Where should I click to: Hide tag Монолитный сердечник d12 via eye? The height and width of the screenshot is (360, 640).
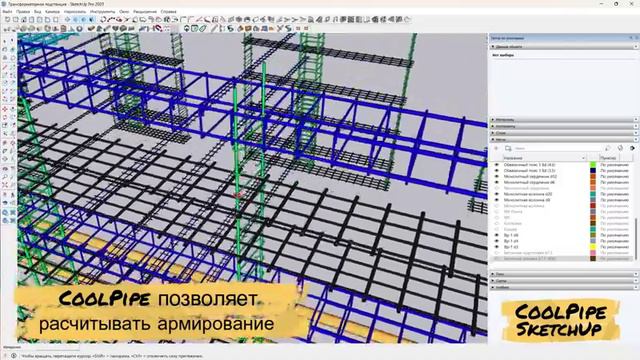[497, 176]
